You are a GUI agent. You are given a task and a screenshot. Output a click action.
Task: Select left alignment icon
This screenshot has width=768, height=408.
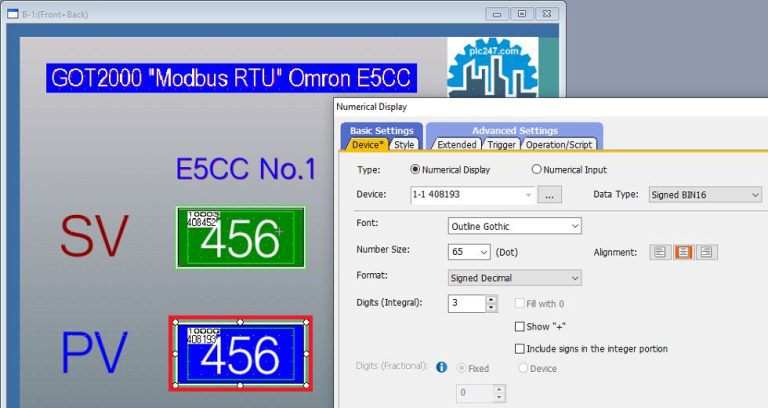pos(660,252)
